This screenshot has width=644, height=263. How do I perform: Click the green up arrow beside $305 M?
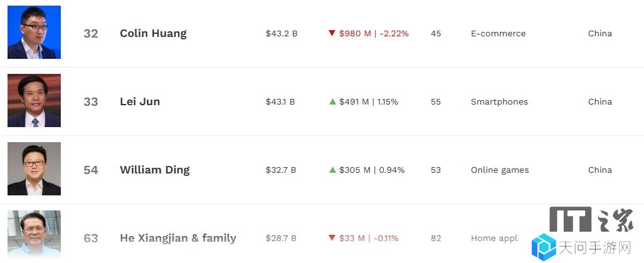click(332, 170)
